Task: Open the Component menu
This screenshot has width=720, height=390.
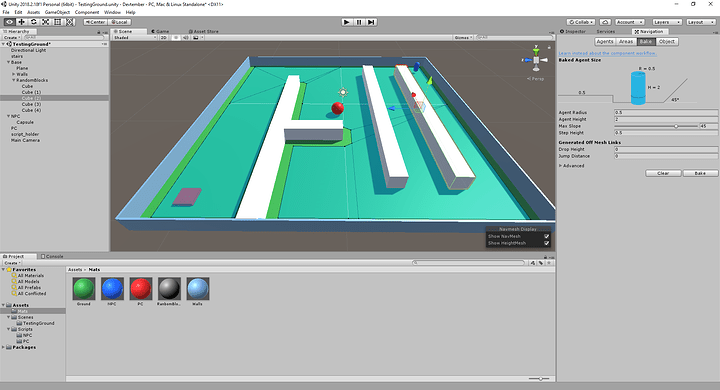Action: point(87,12)
